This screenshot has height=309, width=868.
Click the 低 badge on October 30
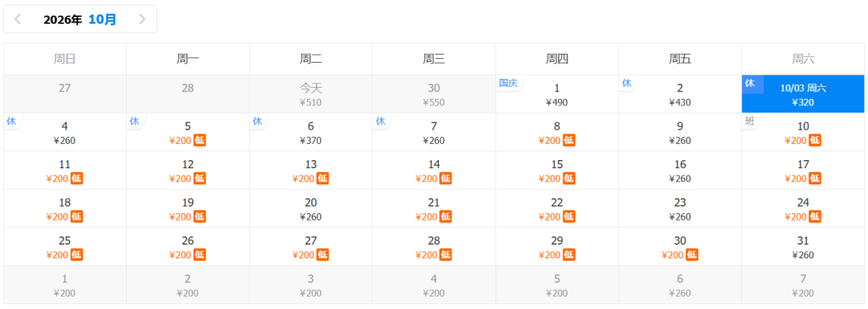[x=692, y=255]
